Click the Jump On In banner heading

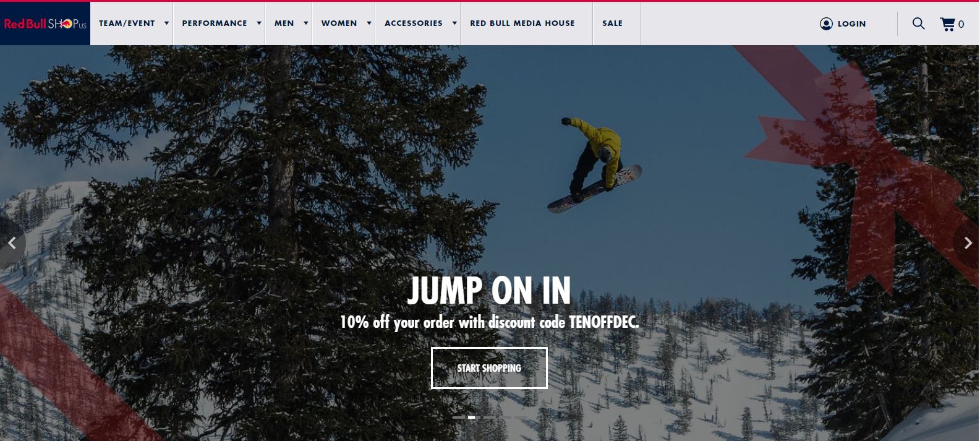[489, 291]
